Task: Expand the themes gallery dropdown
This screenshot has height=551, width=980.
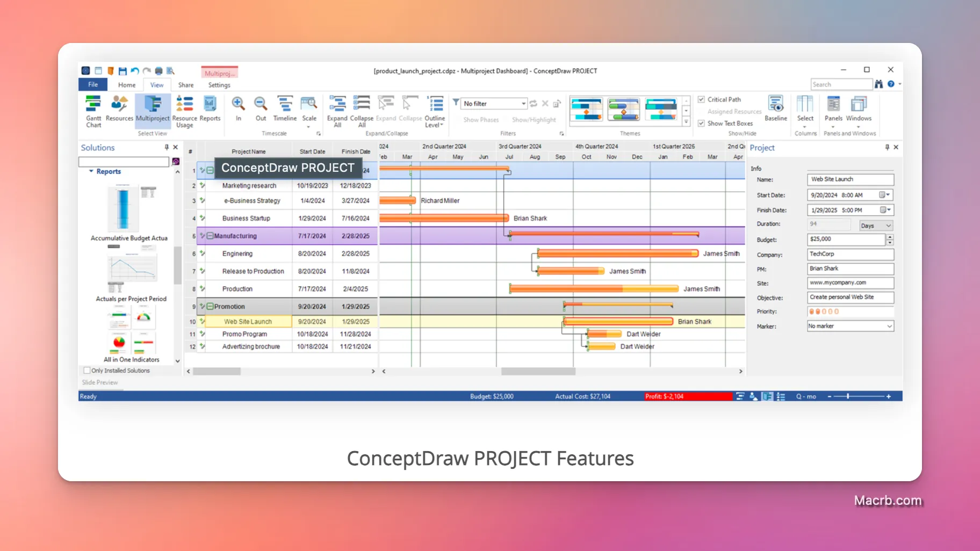Action: (686, 122)
